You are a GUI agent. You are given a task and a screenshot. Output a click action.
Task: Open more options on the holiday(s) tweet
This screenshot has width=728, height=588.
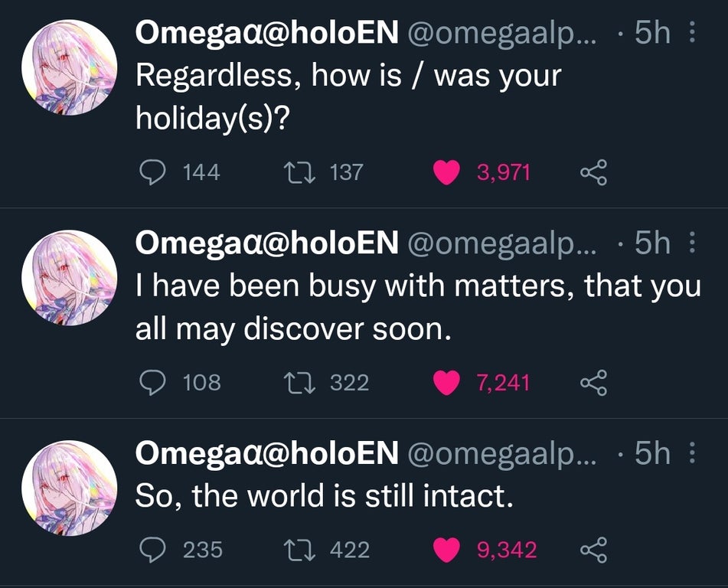click(x=692, y=32)
